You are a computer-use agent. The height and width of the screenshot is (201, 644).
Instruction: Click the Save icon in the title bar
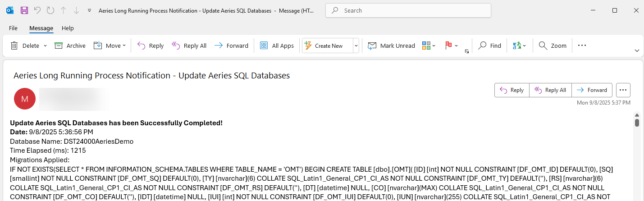[24, 10]
